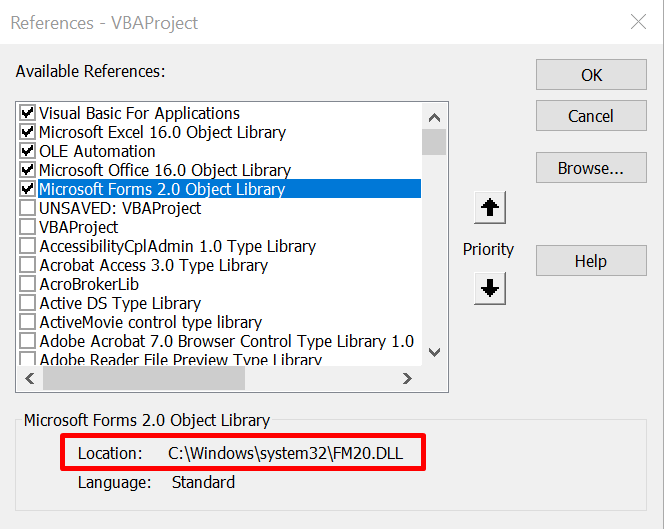Viewport: 664px width, 529px height.
Task: Uncheck Microsoft Office 16.0 Object Library
Action: [28, 170]
